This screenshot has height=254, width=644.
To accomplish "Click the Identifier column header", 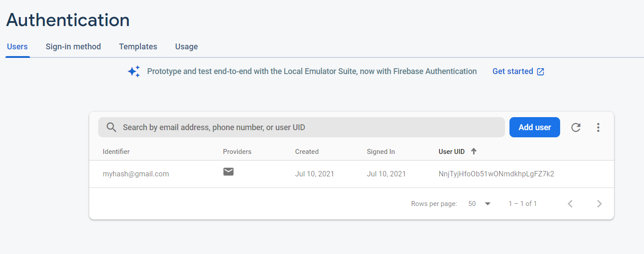I will [116, 152].
